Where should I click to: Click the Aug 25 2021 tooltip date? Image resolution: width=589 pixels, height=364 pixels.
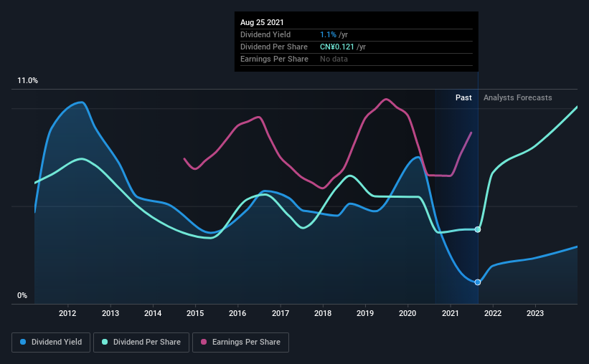pyautogui.click(x=262, y=22)
